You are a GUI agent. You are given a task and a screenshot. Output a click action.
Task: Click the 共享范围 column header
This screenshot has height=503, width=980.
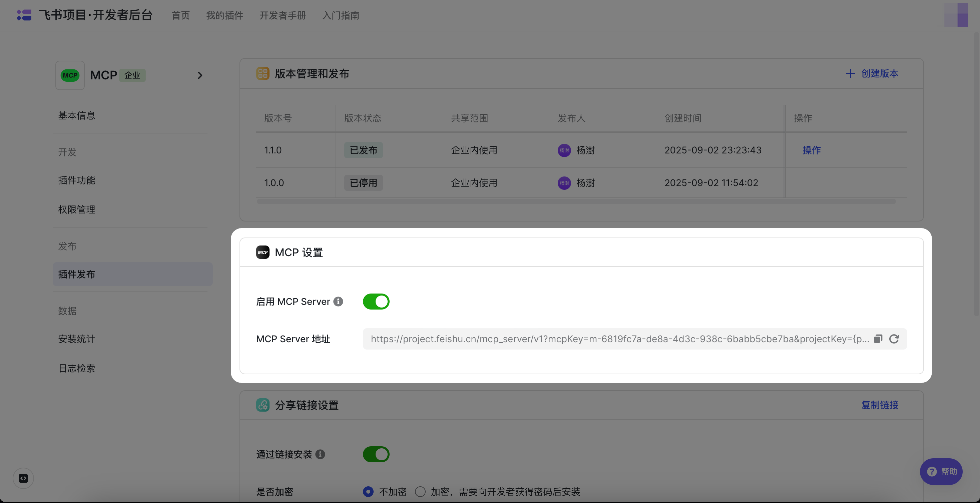click(x=469, y=118)
